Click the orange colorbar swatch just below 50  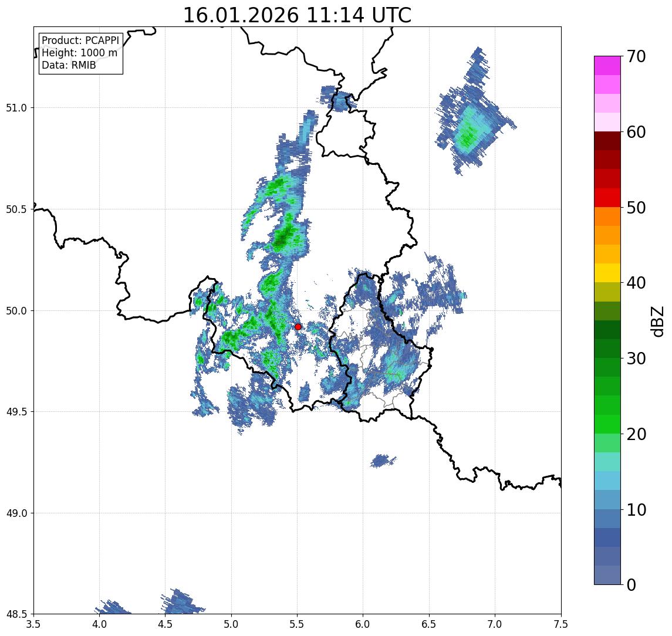click(607, 216)
